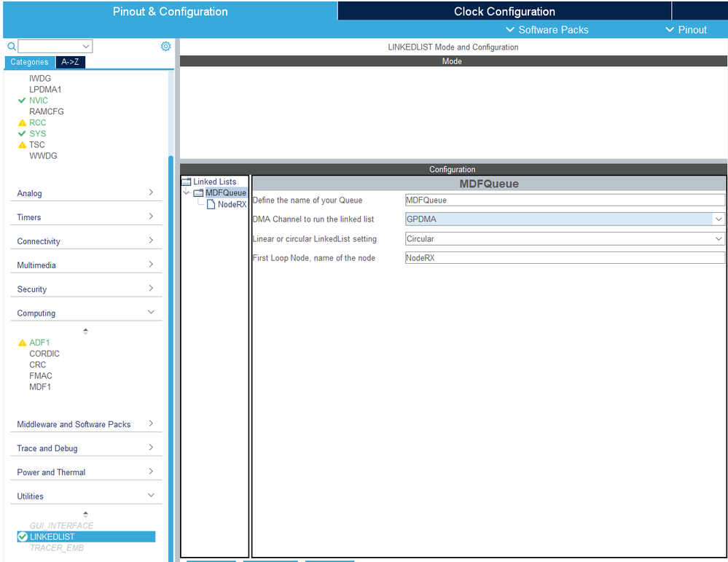Click the search magnifier icon
The width and height of the screenshot is (728, 562).
pos(12,47)
